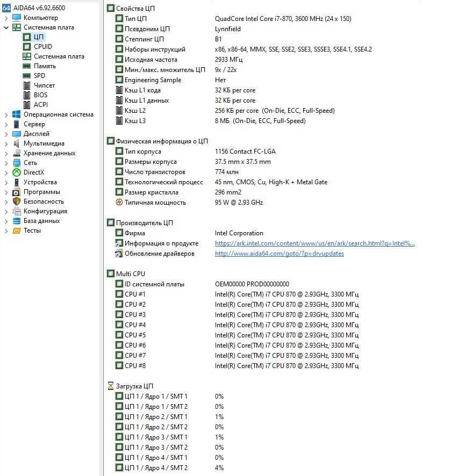Click the CPU #5 row label
The image size is (452, 476).
click(135, 335)
